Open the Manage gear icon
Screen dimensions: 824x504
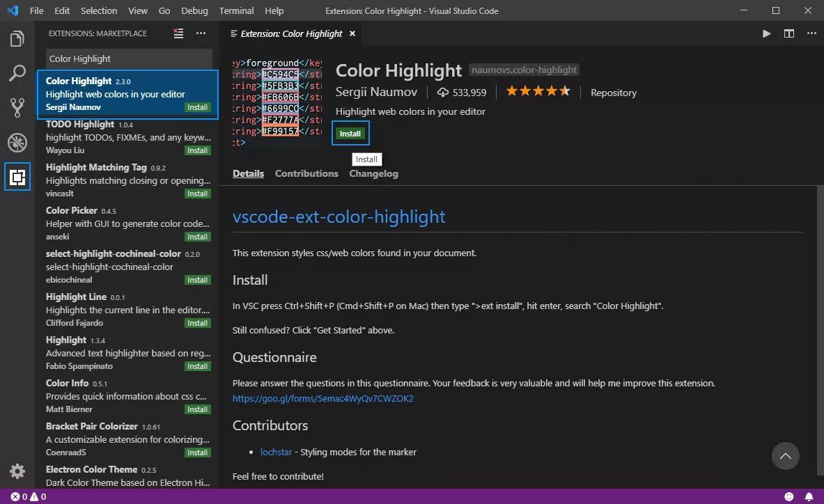17,471
